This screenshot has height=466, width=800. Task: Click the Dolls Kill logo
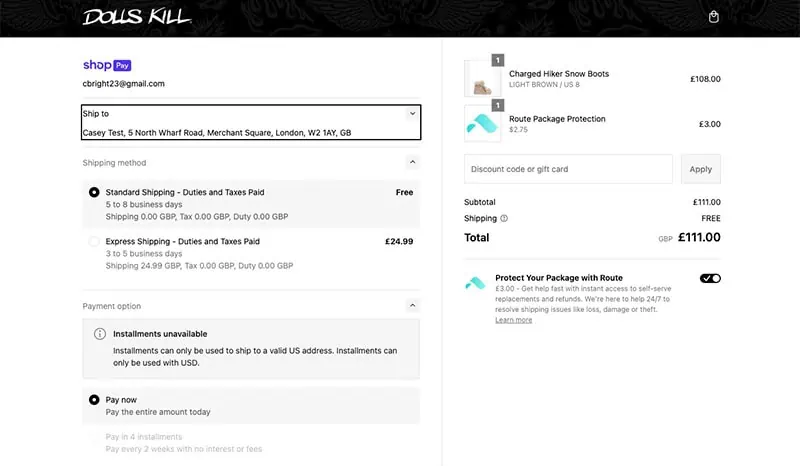[x=137, y=17]
